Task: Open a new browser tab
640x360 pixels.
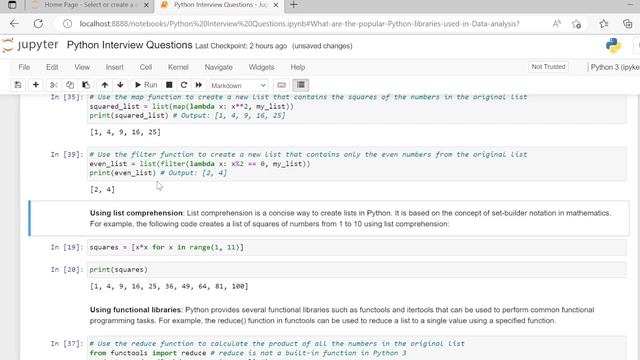Action: (293, 5)
